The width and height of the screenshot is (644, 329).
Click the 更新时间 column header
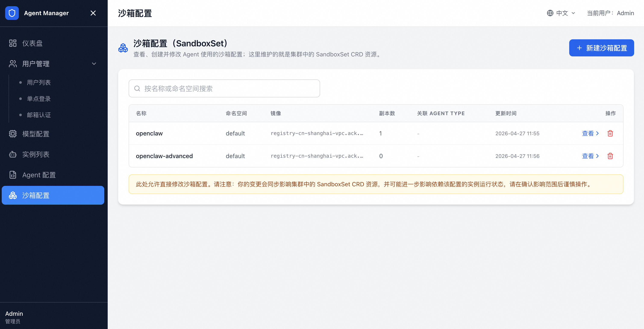pyautogui.click(x=506, y=113)
